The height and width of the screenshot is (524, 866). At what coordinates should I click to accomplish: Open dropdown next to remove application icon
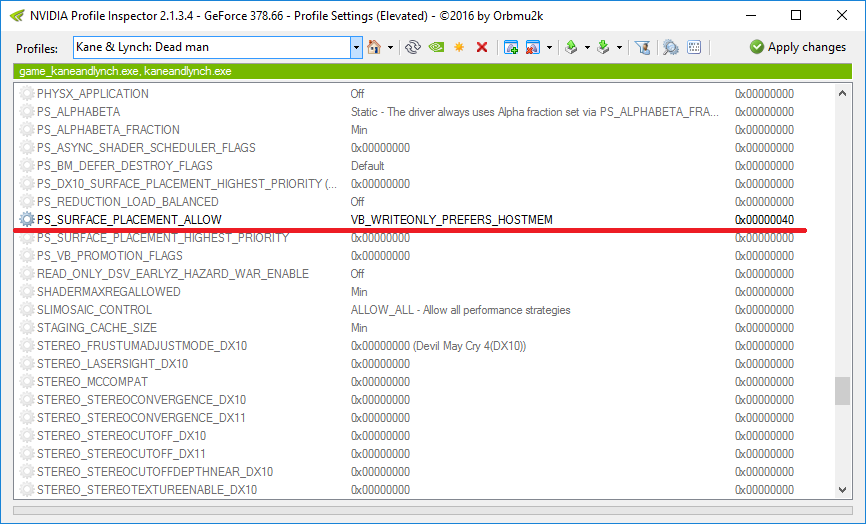[x=549, y=47]
